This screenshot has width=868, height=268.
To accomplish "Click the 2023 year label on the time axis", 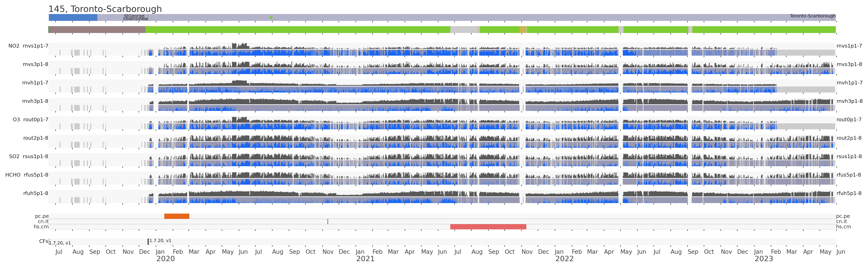I will click(x=764, y=259).
